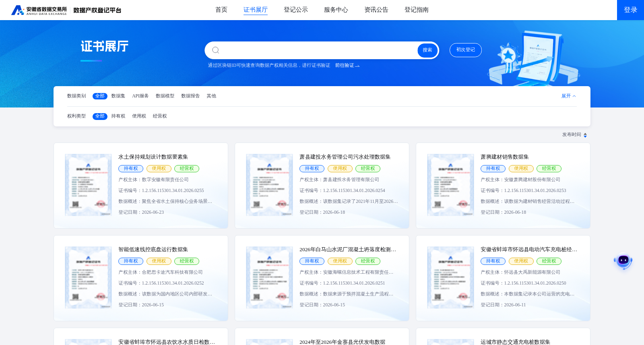Open title 智能低速线控底盘运行数据集

tap(153, 250)
